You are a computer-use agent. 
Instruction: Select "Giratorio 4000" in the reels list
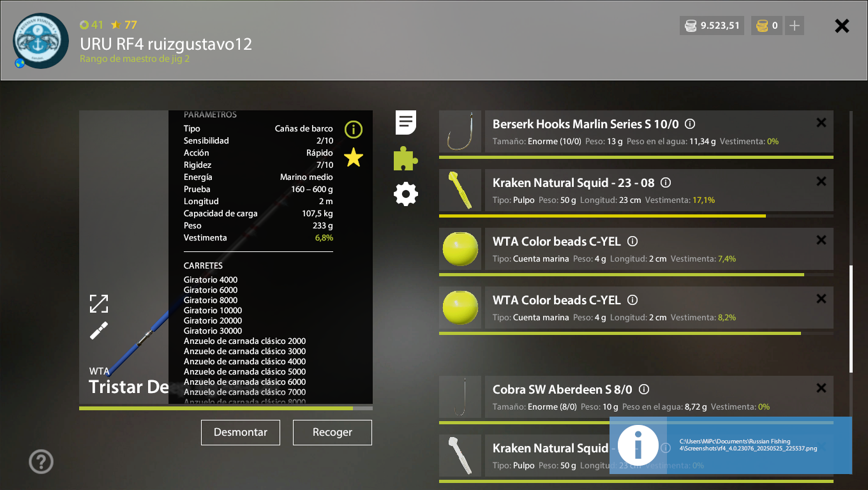click(211, 279)
